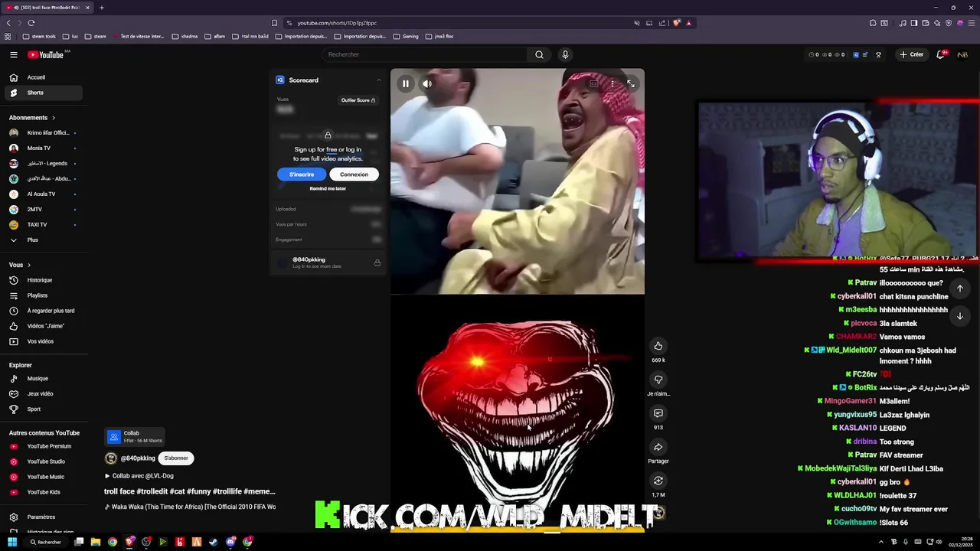
Task: Open the browser extensions puzzle icon
Action: click(x=873, y=23)
